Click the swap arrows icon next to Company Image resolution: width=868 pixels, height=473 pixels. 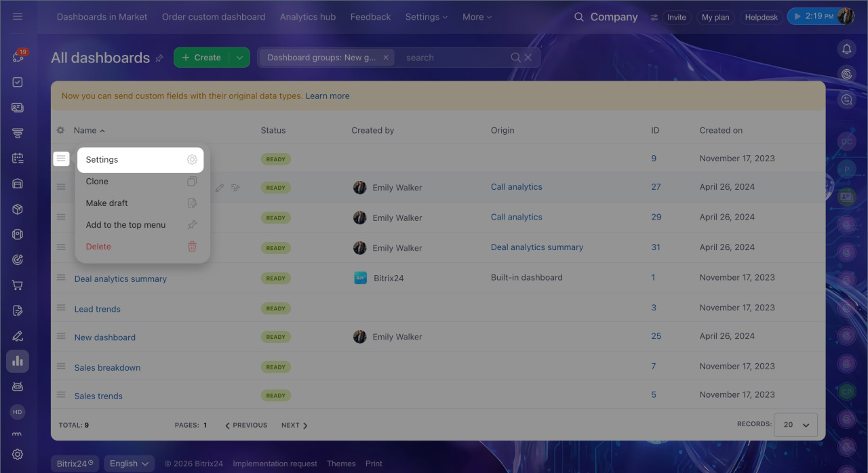point(654,17)
